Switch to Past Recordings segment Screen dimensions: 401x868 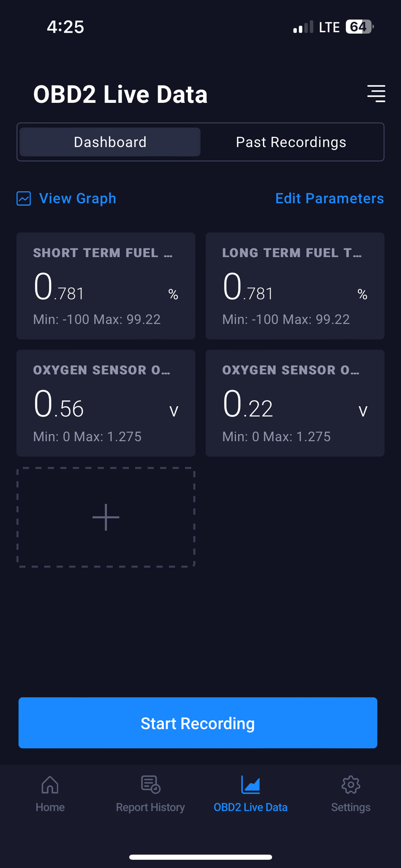tap(291, 142)
